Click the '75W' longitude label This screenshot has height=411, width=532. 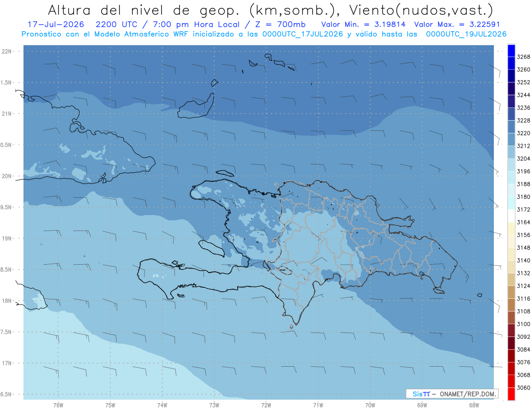[x=110, y=405]
